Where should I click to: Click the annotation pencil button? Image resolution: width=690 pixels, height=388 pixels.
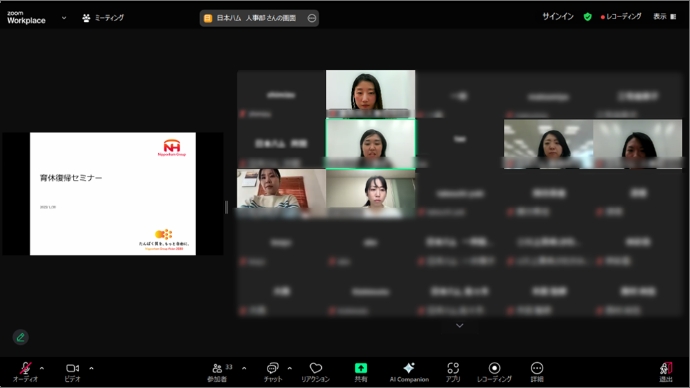tap(20, 337)
